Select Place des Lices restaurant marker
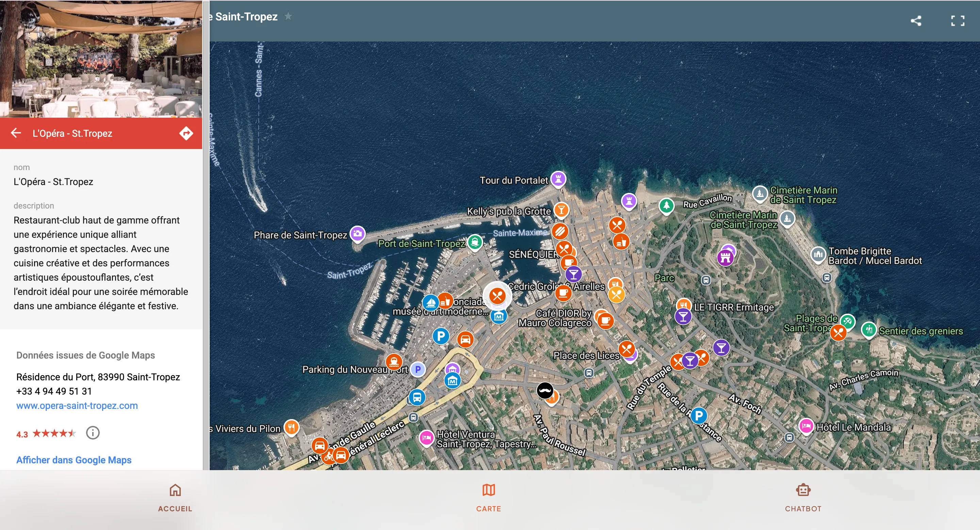 (x=626, y=349)
